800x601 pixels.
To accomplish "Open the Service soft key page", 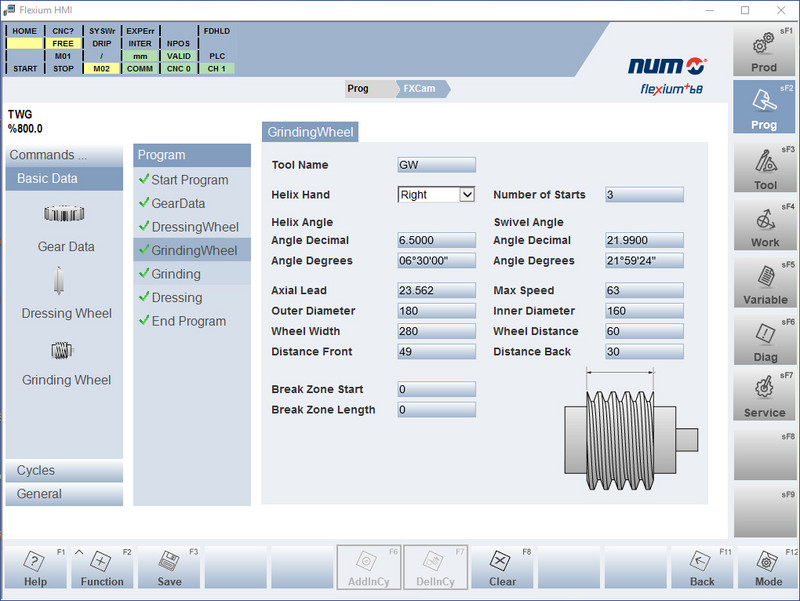I will click(x=764, y=396).
